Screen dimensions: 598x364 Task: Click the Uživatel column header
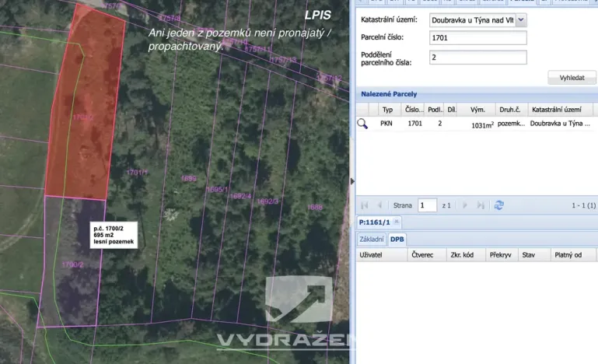tap(382, 255)
